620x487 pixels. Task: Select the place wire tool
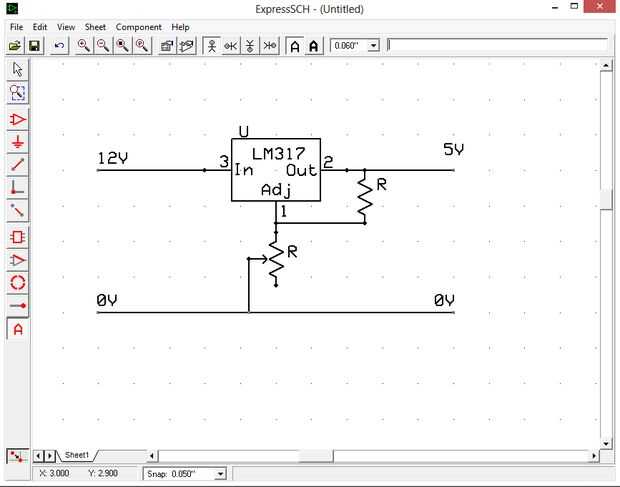(x=17, y=164)
